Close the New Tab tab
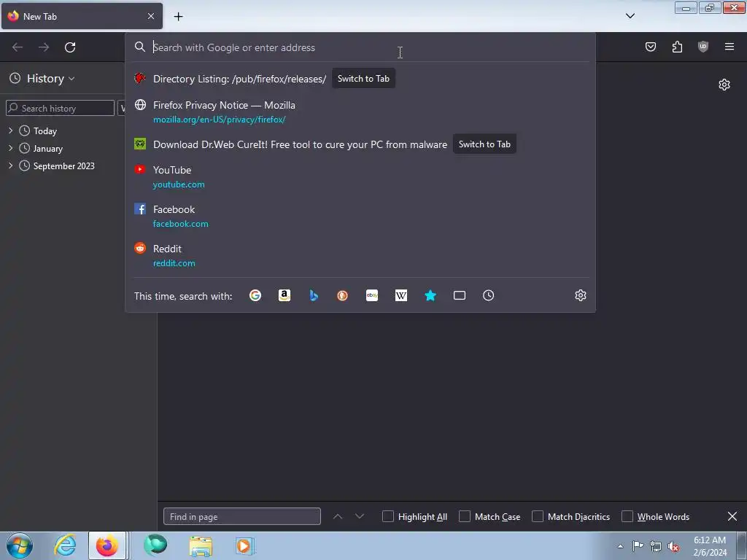The image size is (747, 560). coord(150,16)
